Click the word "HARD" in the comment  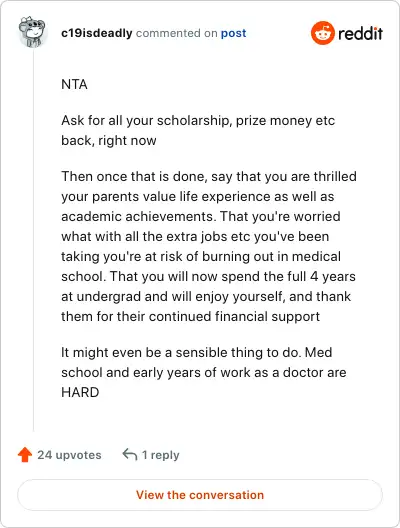[80, 393]
